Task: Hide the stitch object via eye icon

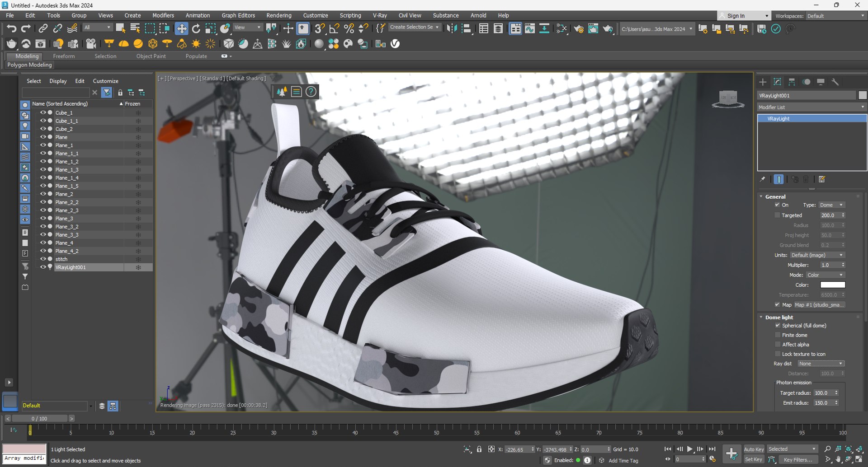Action: coord(43,259)
